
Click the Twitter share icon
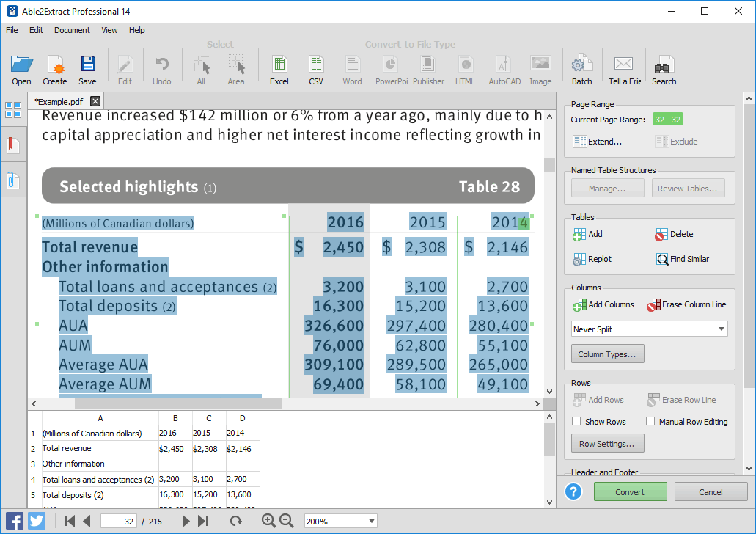pos(37,522)
